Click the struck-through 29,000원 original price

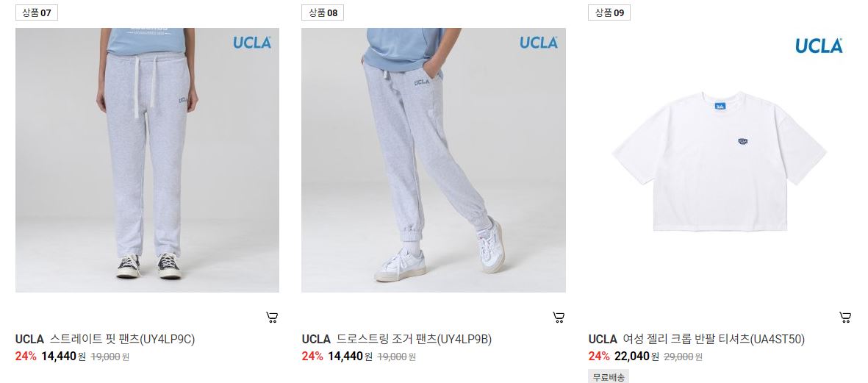point(683,357)
